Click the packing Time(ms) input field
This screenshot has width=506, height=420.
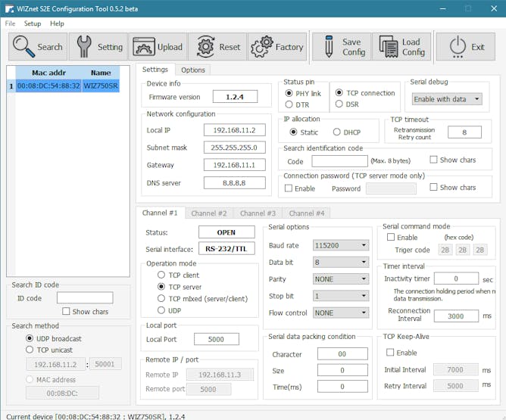tap(342, 386)
